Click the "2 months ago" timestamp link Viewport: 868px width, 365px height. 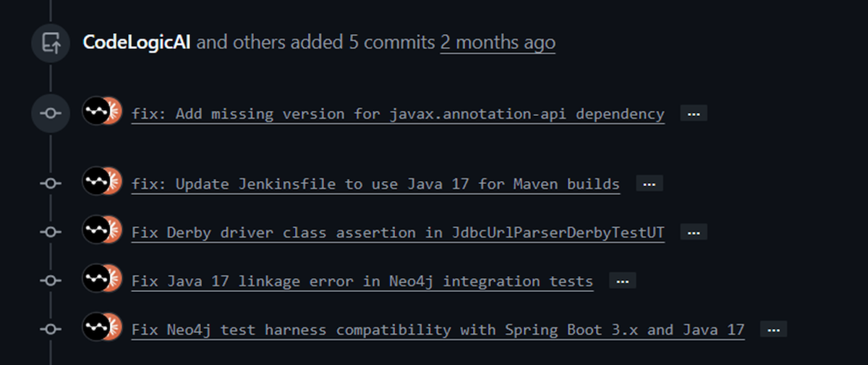coord(498,43)
